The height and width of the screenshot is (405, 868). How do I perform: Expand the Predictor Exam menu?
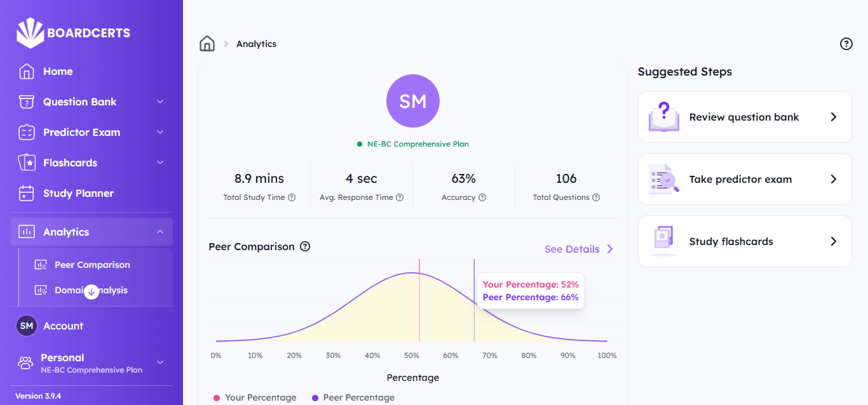[x=160, y=132]
